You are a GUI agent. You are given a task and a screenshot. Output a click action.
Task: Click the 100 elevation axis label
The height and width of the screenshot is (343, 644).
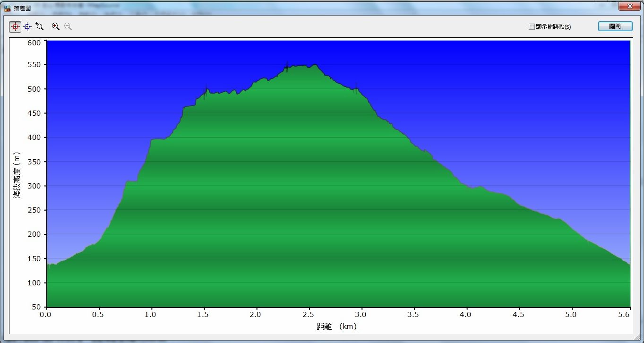[35, 283]
